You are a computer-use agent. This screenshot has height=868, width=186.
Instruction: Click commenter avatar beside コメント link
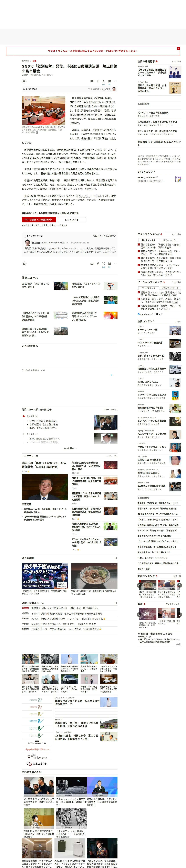pos(114,89)
